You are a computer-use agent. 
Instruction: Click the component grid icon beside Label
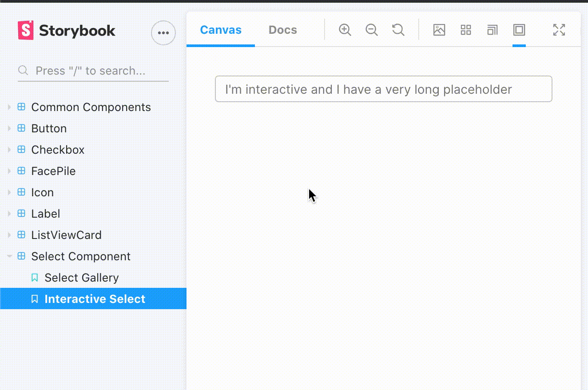[x=21, y=214]
